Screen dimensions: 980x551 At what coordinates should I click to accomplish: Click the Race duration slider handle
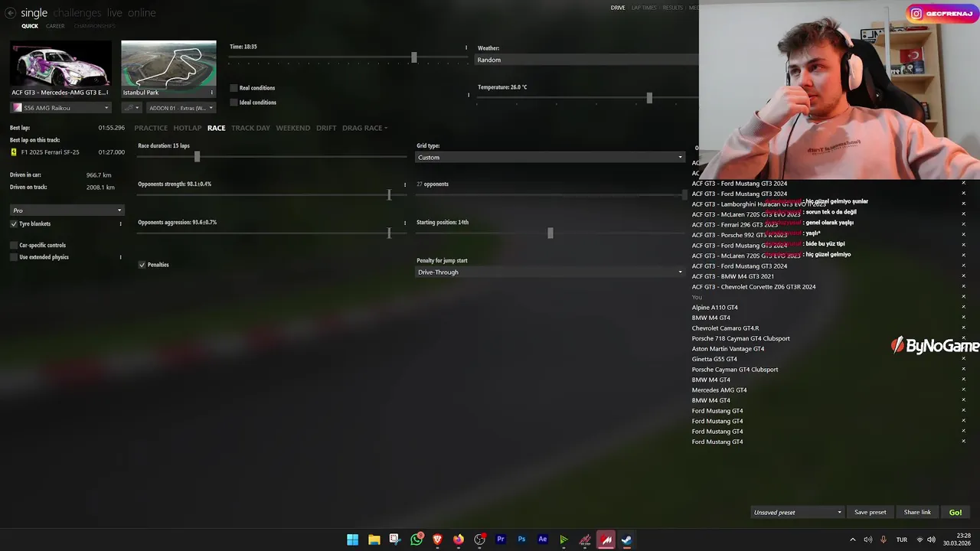tap(197, 157)
